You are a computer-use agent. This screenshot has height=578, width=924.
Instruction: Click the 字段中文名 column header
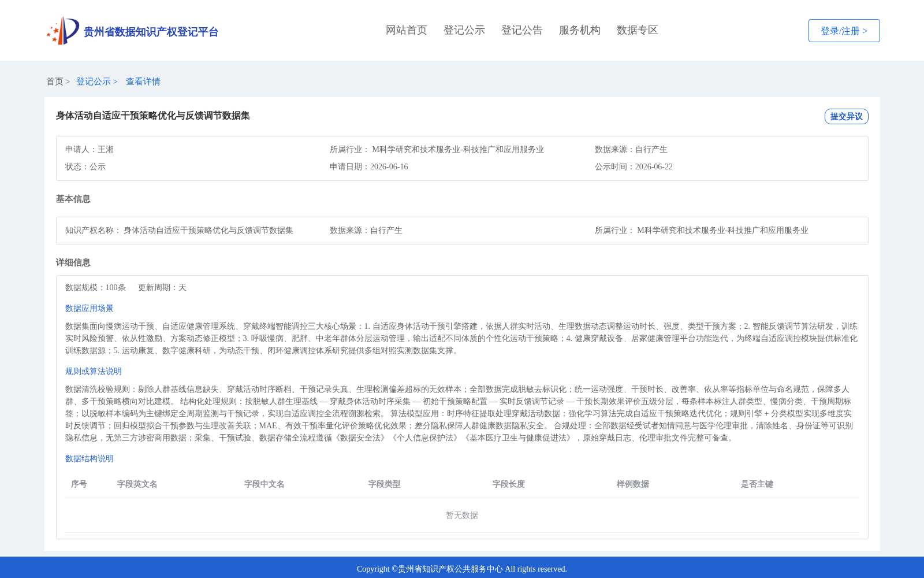tap(264, 484)
